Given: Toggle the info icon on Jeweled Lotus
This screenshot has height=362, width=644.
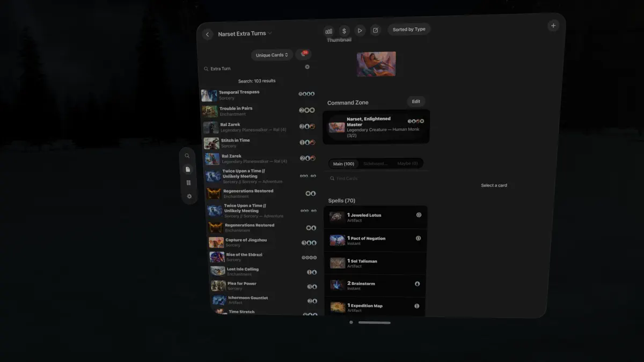Looking at the screenshot, I should [418, 214].
